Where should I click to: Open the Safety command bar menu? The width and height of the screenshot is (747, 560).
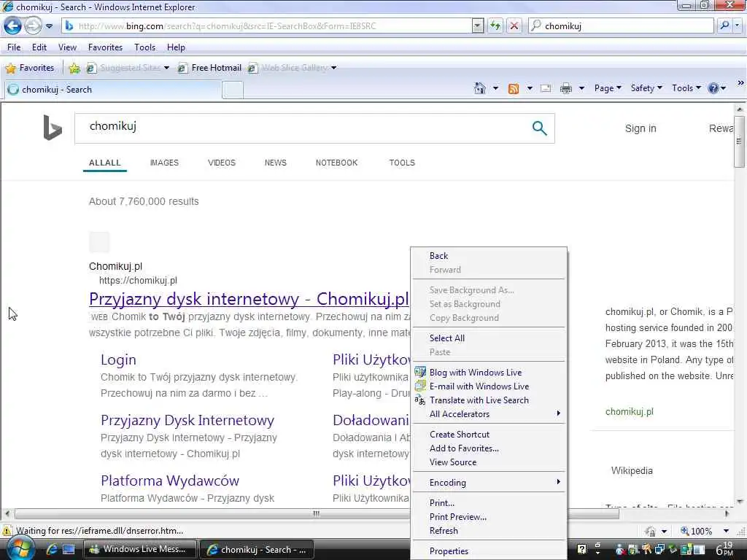tap(646, 88)
